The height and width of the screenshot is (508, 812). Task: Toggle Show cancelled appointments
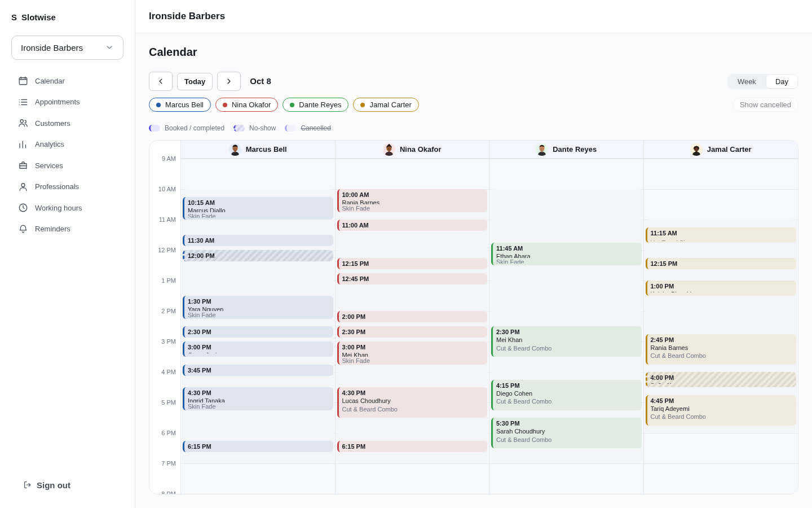(765, 105)
